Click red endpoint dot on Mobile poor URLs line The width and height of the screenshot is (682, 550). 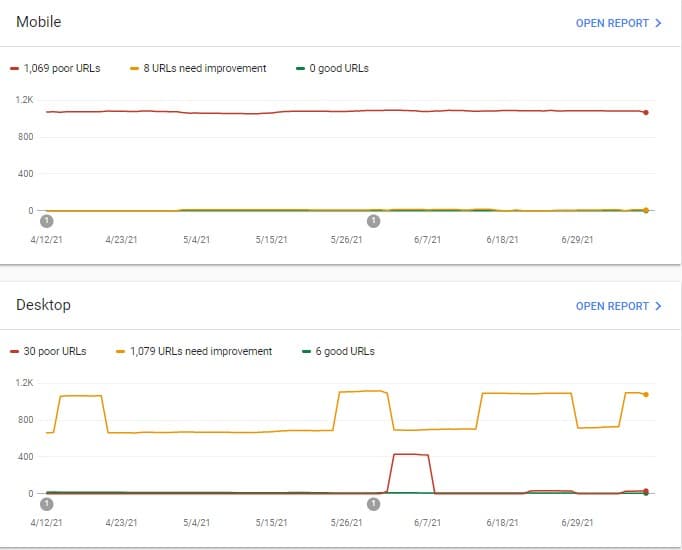[x=646, y=112]
